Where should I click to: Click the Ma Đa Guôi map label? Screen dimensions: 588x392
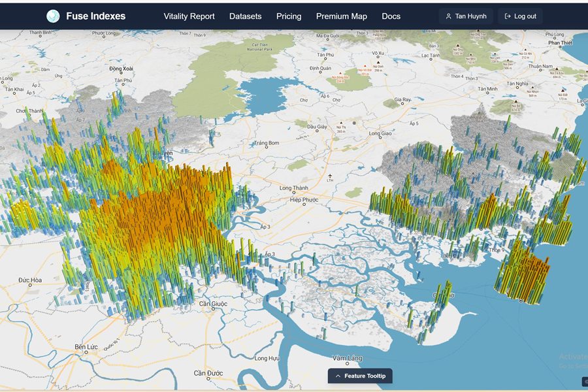coord(328,36)
